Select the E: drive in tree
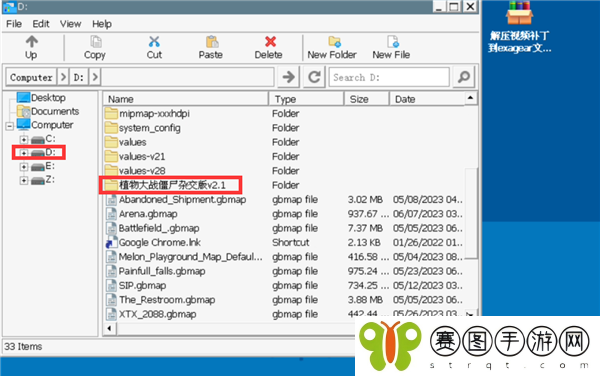 coord(44,166)
